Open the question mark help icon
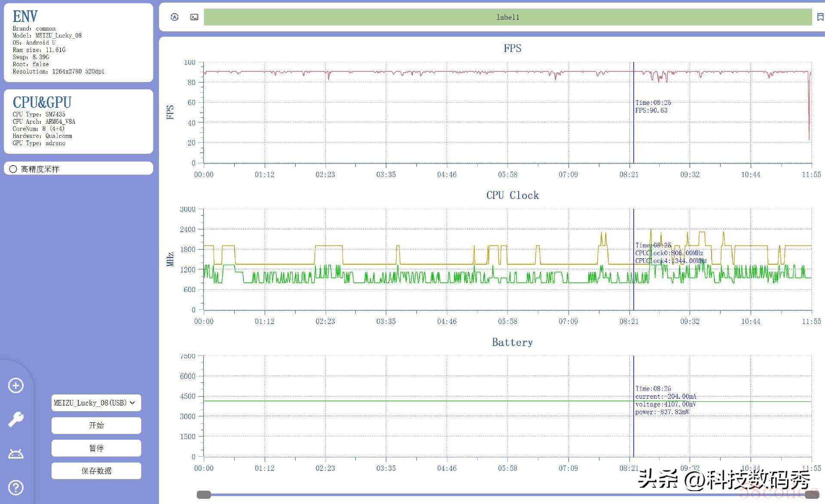This screenshot has width=825, height=504. pos(16,488)
